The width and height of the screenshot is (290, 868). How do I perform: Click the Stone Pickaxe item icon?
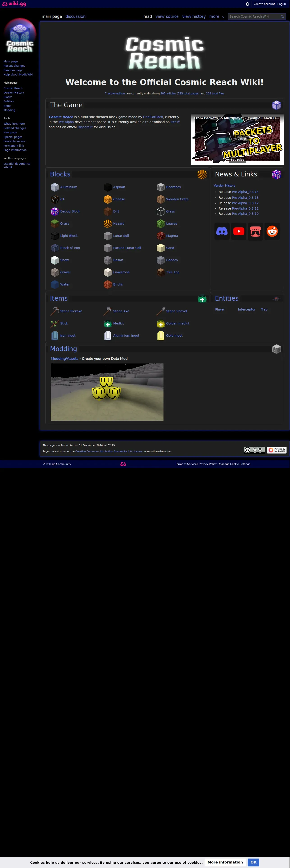click(x=55, y=311)
